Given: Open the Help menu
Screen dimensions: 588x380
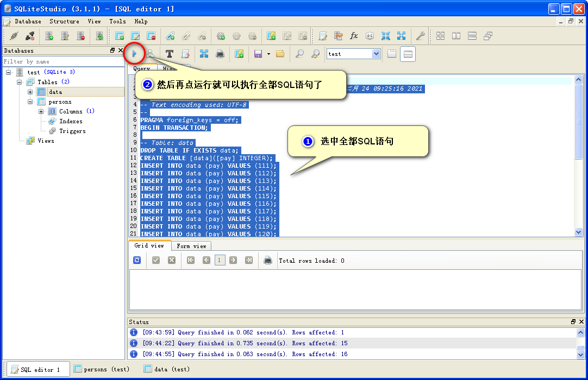Looking at the screenshot, I should [x=141, y=21].
